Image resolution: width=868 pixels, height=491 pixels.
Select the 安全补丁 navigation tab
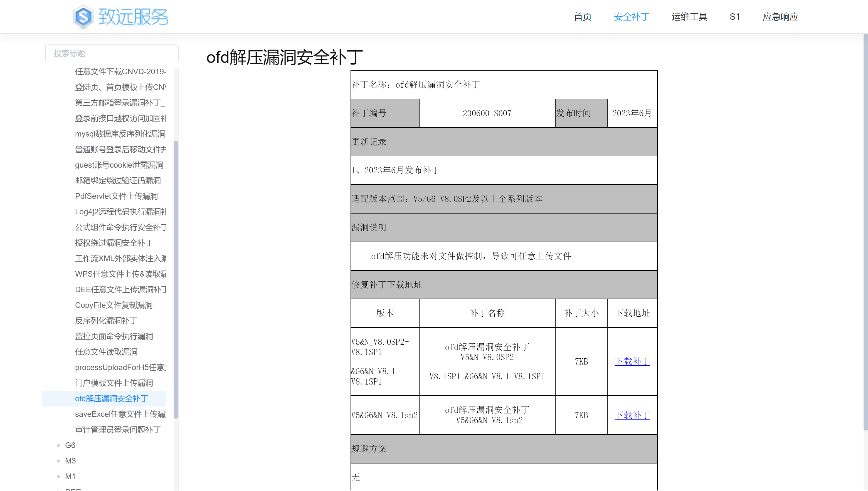point(631,16)
